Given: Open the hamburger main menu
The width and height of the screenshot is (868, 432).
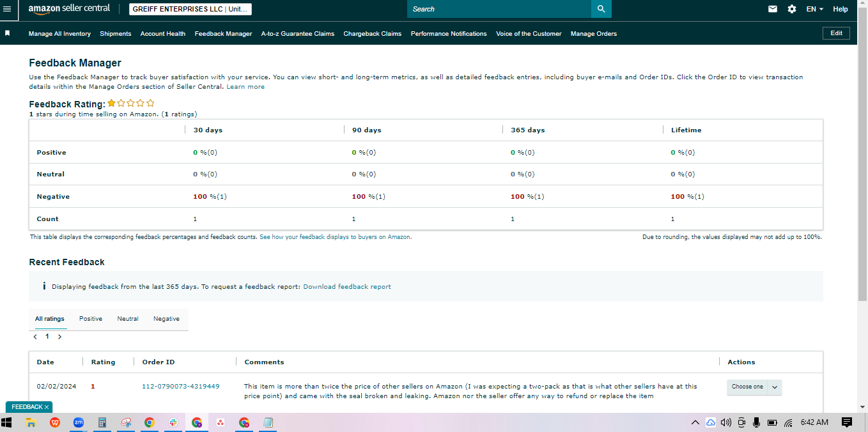Looking at the screenshot, I should 8,9.
